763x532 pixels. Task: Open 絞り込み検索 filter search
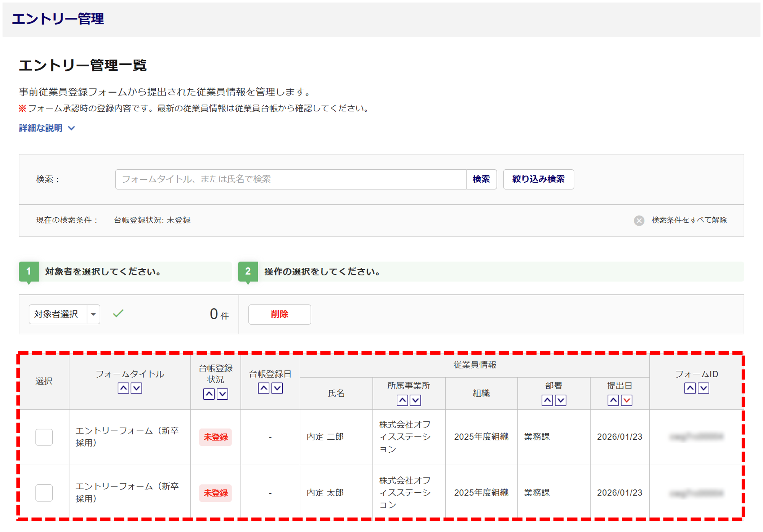[x=538, y=179]
